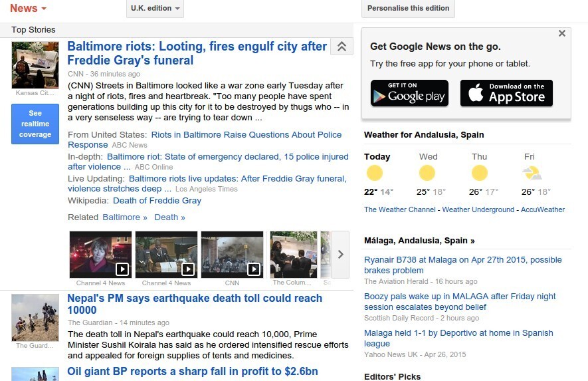Open the U.K. edition dropdown
The width and height of the screenshot is (588, 381).
(155, 8)
